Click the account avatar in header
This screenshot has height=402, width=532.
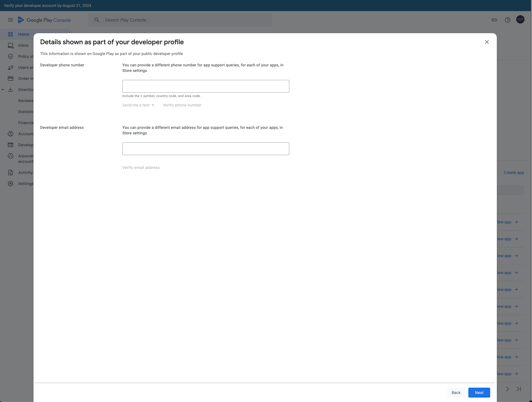point(520,20)
